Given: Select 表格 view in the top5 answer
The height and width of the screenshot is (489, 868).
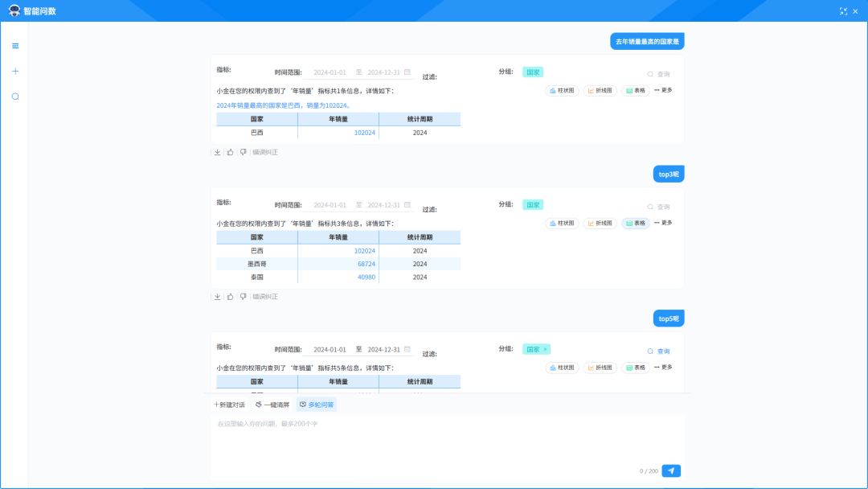Looking at the screenshot, I should [x=635, y=368].
